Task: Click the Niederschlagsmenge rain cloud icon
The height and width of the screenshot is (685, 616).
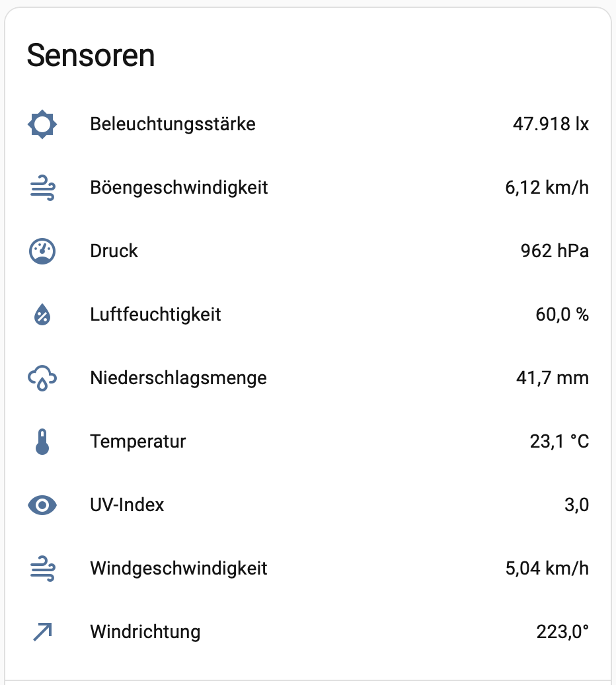Action: (42, 378)
